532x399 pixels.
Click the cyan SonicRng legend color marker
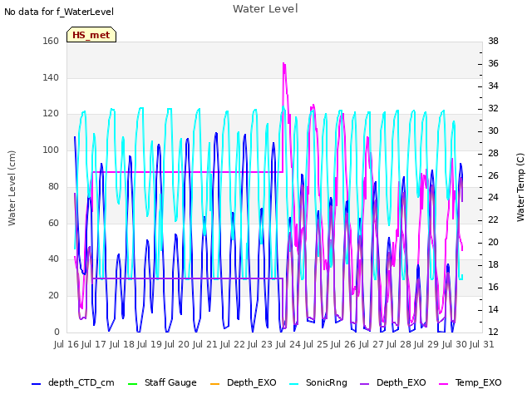(x=294, y=384)
